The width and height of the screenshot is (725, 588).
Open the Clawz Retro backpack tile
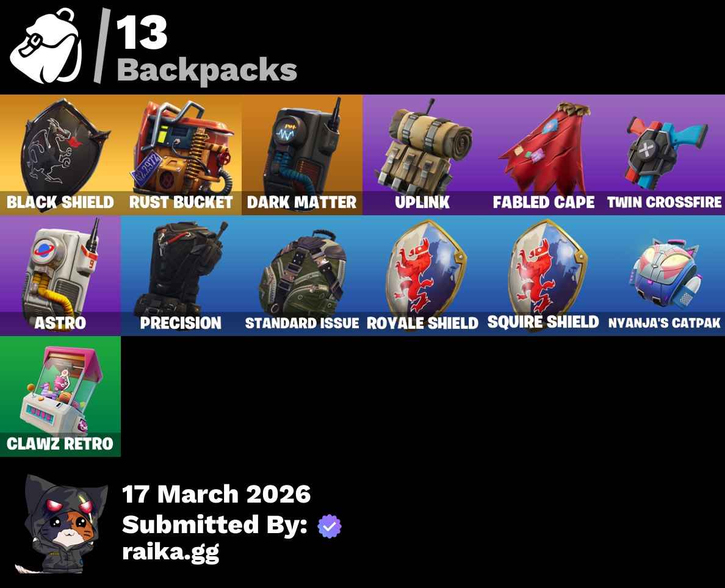click(x=60, y=396)
